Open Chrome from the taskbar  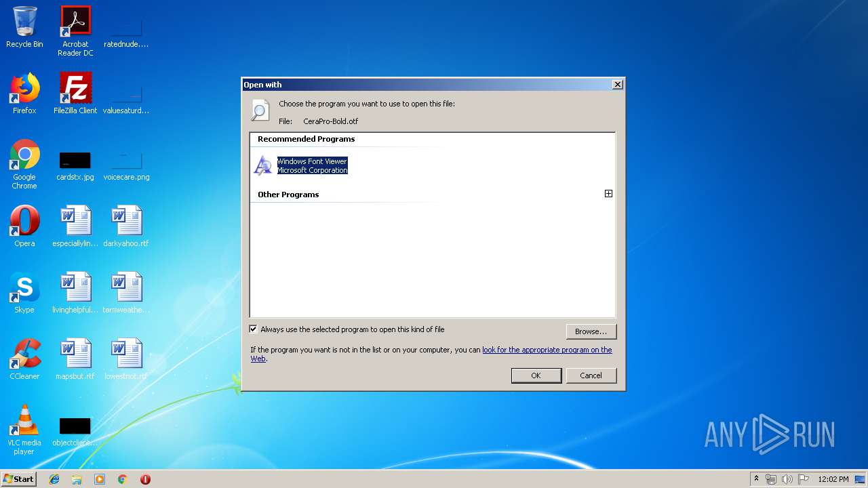tap(122, 479)
